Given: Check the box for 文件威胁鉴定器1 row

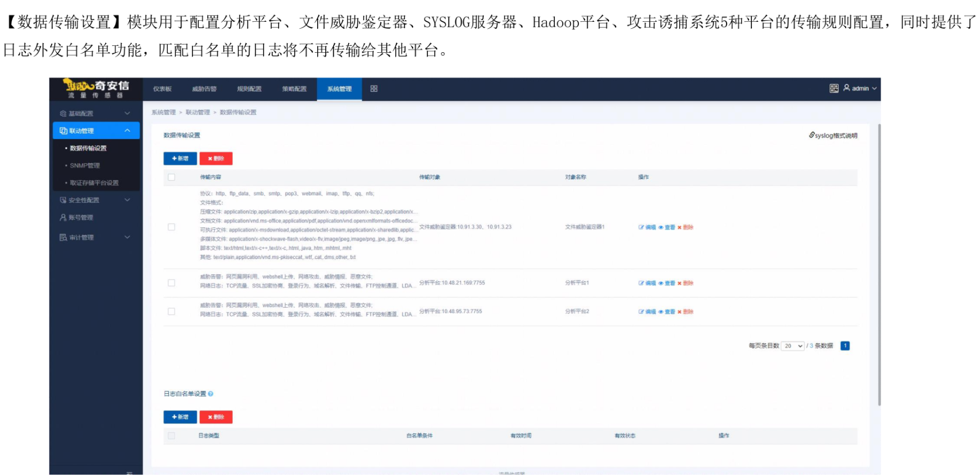Looking at the screenshot, I should coord(171,227).
